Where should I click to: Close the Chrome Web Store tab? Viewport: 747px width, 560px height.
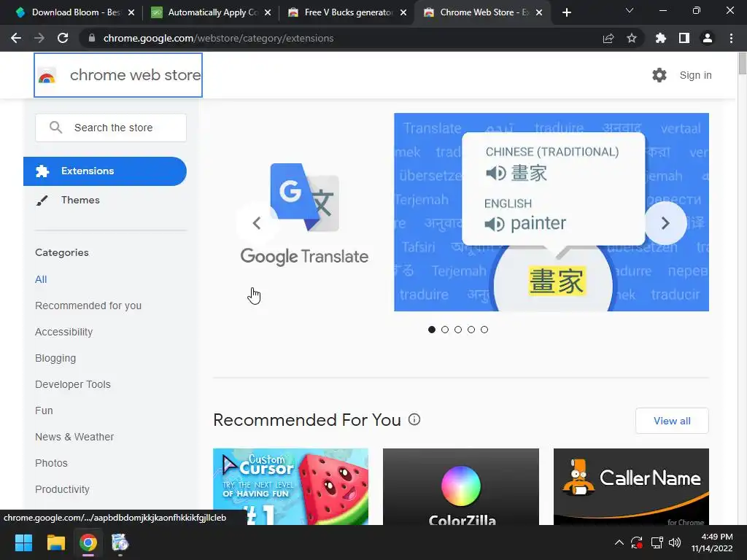pyautogui.click(x=539, y=12)
